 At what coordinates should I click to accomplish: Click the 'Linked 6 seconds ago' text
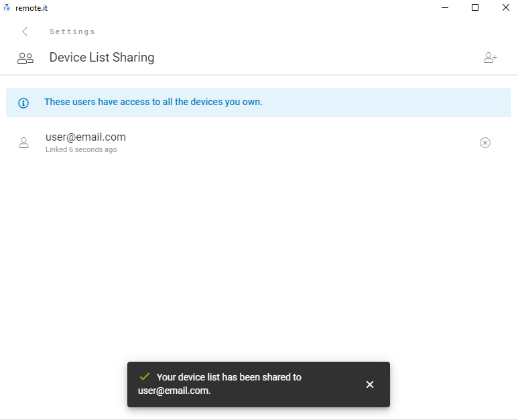point(81,149)
